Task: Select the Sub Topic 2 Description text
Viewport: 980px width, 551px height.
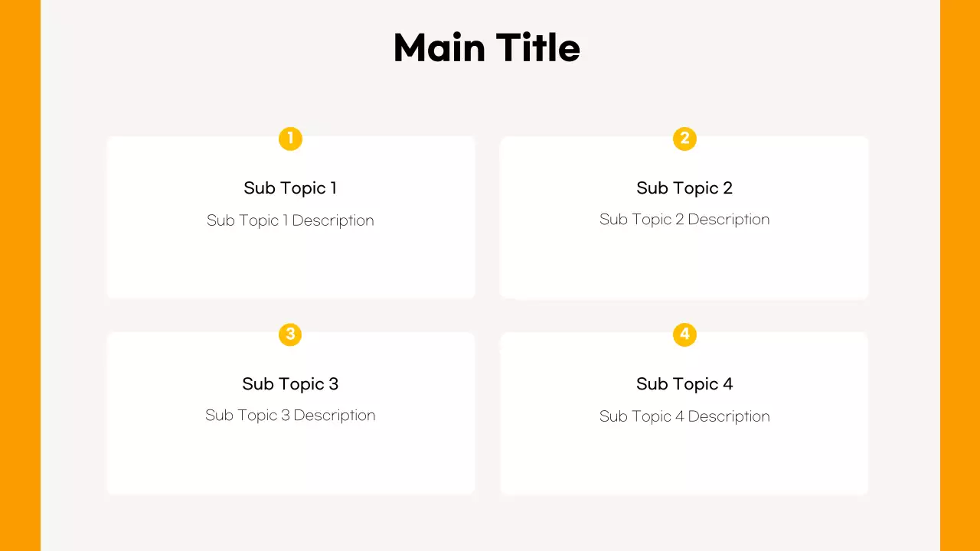Action: pyautogui.click(x=684, y=220)
